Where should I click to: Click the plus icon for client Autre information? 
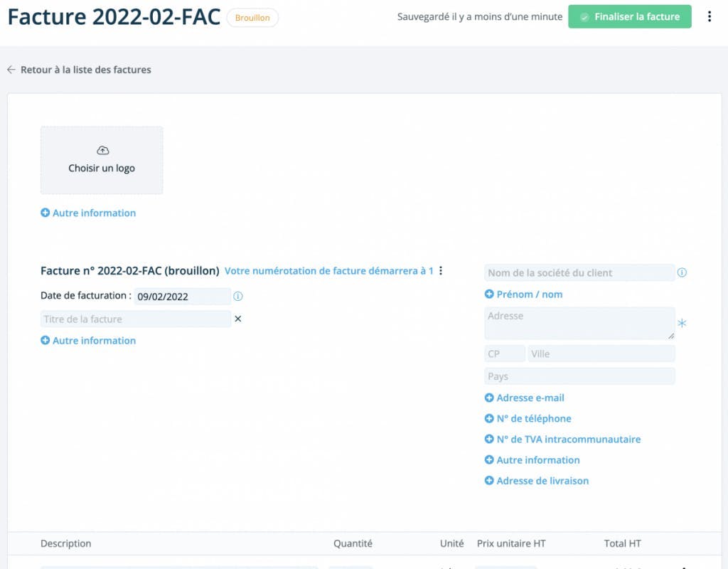click(x=489, y=460)
